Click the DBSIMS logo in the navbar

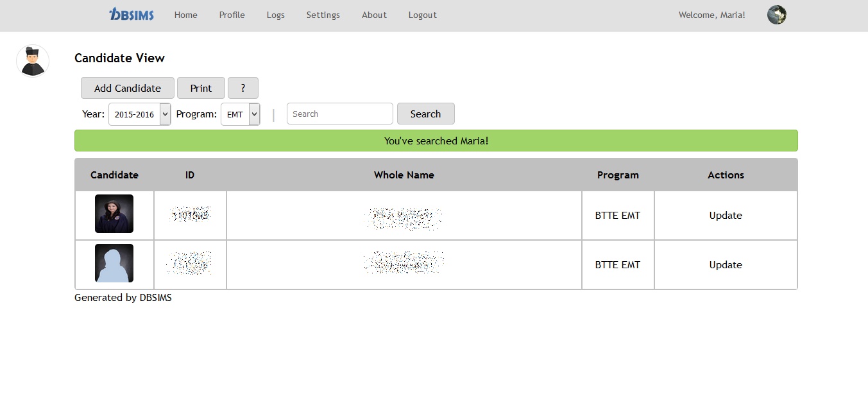point(131,14)
